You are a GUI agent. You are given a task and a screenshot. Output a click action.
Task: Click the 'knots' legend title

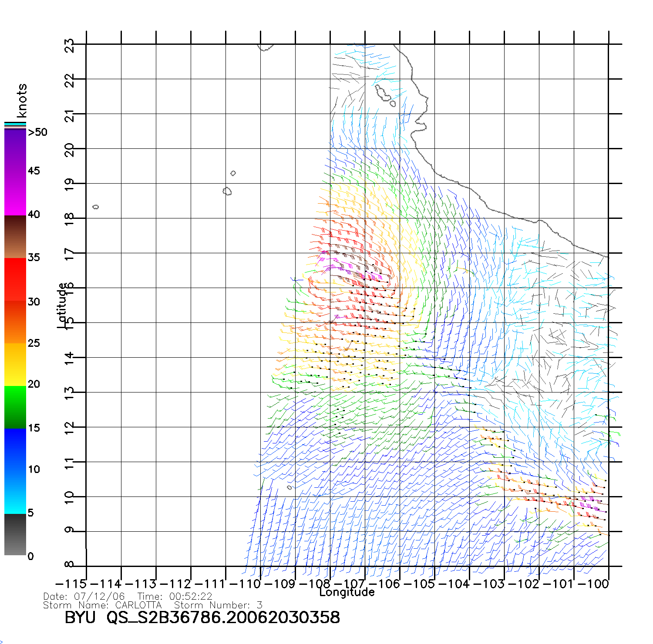[x=22, y=101]
